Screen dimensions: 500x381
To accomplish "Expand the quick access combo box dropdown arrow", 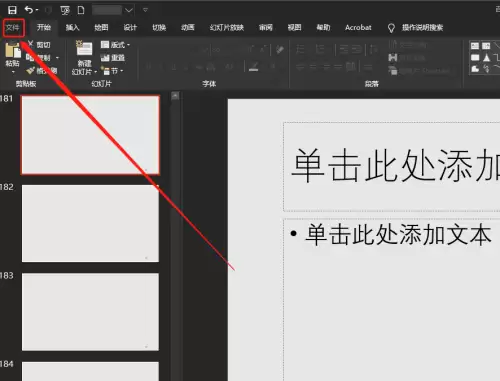I will pyautogui.click(x=129, y=10).
